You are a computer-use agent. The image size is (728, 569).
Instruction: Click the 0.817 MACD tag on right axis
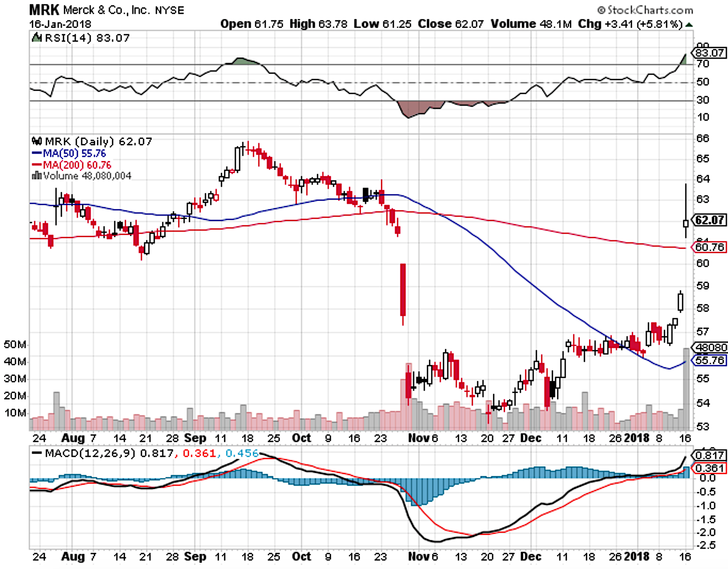(x=709, y=455)
